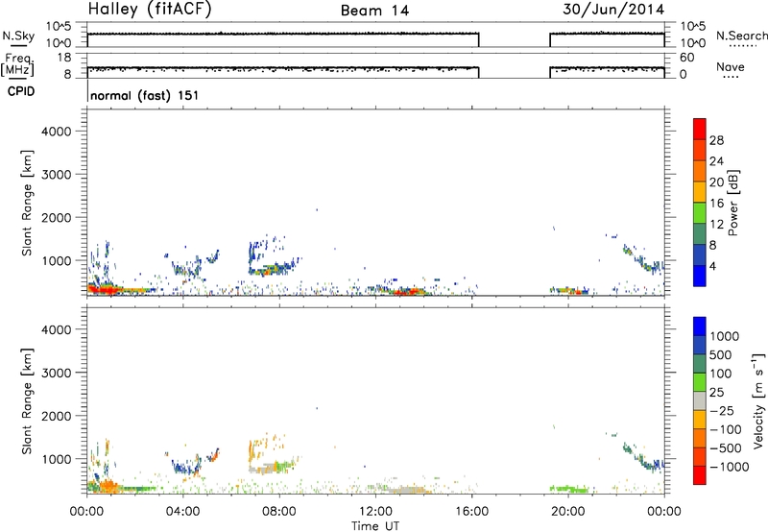Click the 'Freq. [MHz]' axis label
This screenshot has width=768, height=532.
(x=18, y=65)
